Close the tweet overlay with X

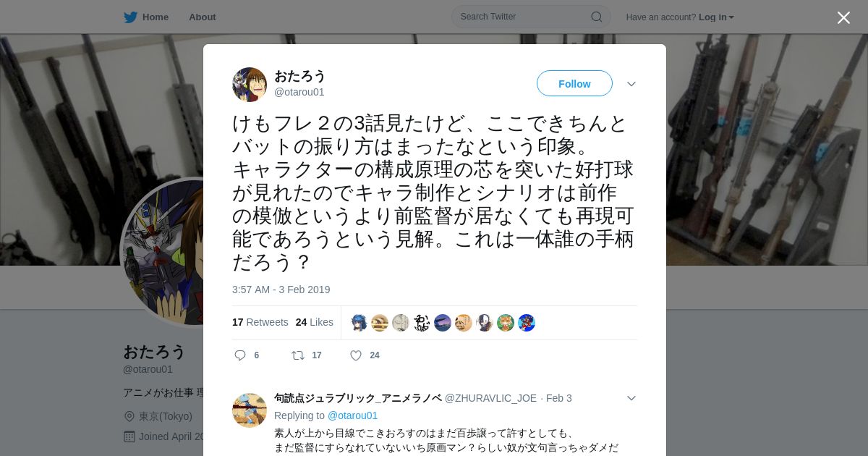point(843,17)
